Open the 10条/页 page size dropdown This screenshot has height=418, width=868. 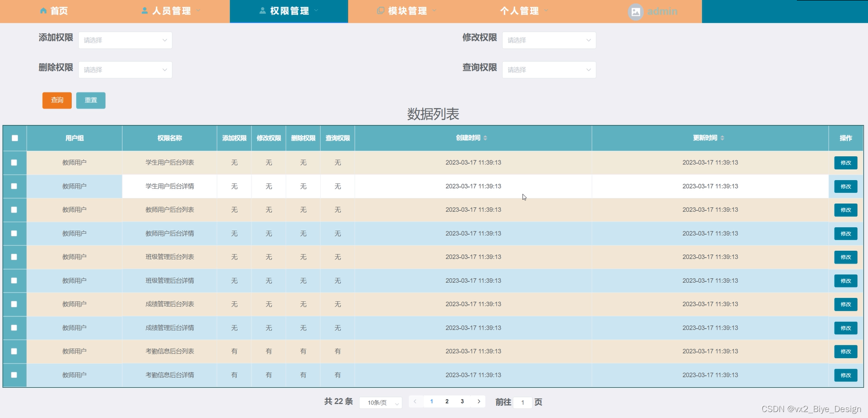[x=381, y=402]
